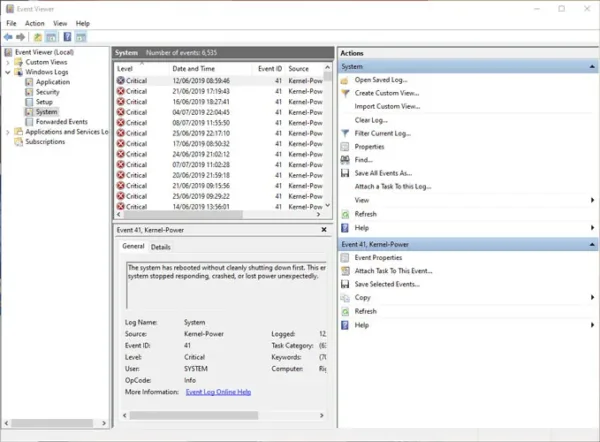This screenshot has height=442, width=600.
Task: Open the Action menu
Action: tap(34, 23)
